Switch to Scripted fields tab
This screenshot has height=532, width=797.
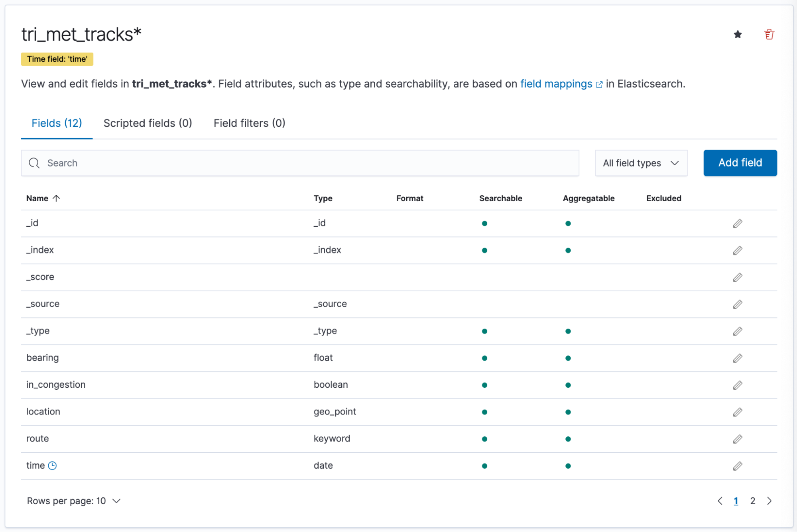pyautogui.click(x=148, y=123)
